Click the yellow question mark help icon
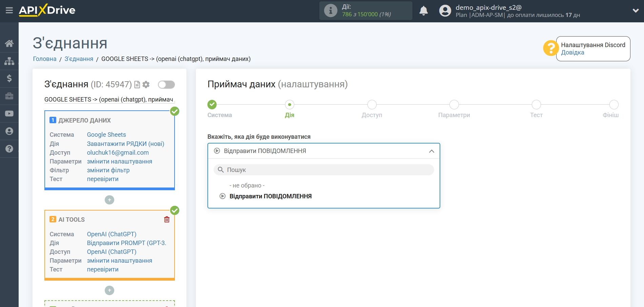Screen dimensions: 644x307 [x=551, y=48]
